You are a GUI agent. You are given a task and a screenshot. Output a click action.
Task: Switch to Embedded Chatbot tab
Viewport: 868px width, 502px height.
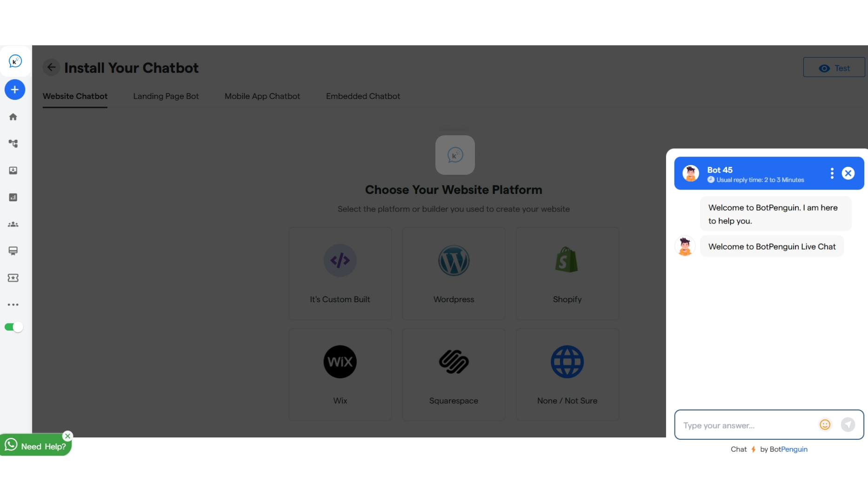click(363, 96)
